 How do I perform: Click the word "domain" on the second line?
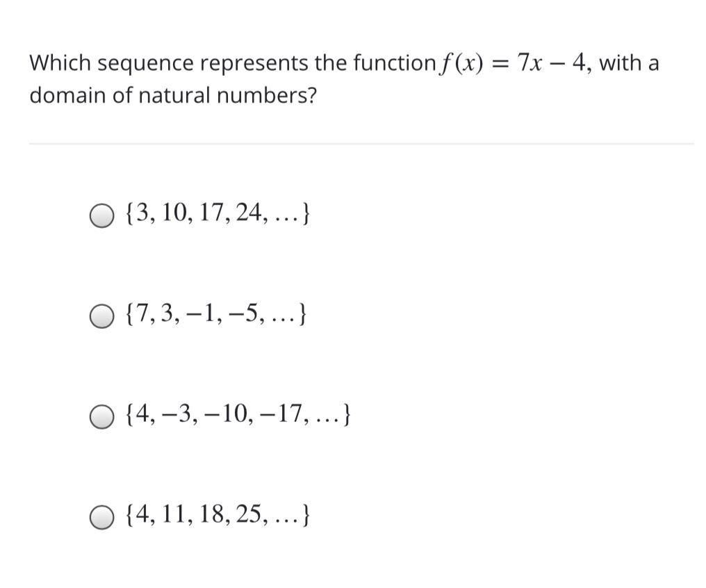coord(65,96)
